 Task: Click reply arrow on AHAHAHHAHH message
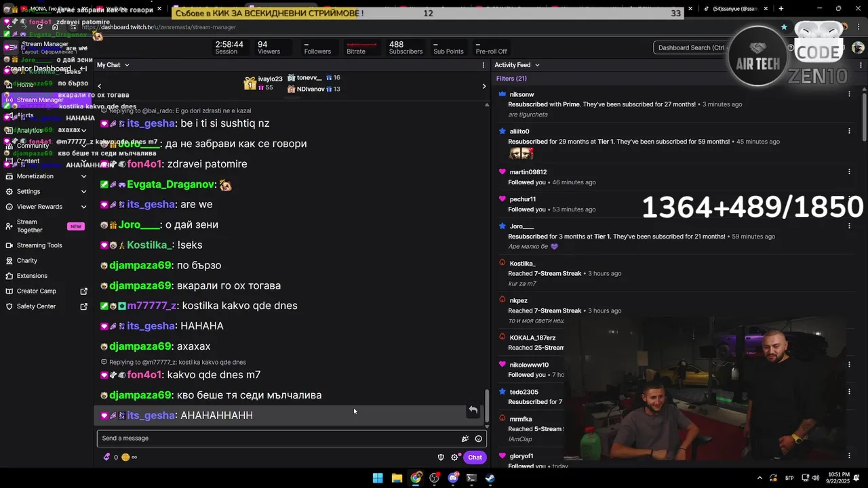(473, 410)
